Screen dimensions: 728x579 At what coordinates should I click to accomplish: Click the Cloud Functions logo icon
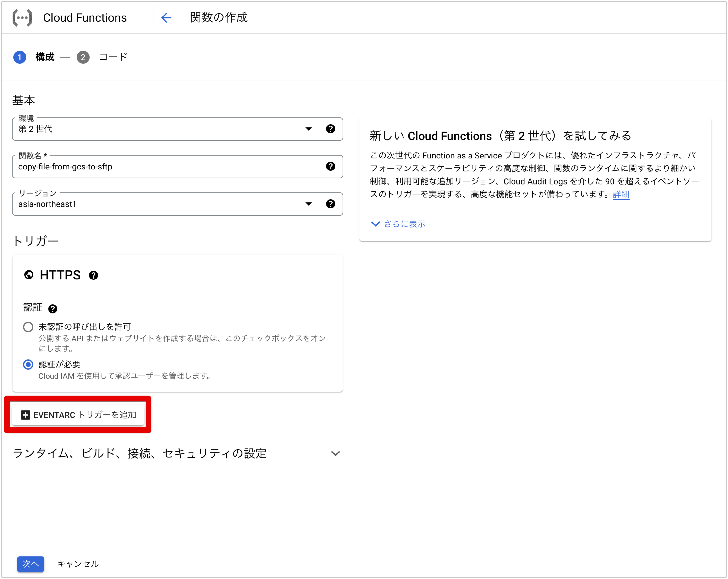pyautogui.click(x=22, y=18)
